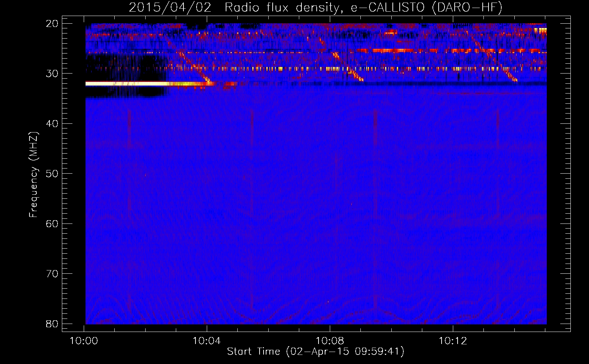
Task: Click the bright white-yellow emission band near 32 MHz
Action: (x=149, y=84)
